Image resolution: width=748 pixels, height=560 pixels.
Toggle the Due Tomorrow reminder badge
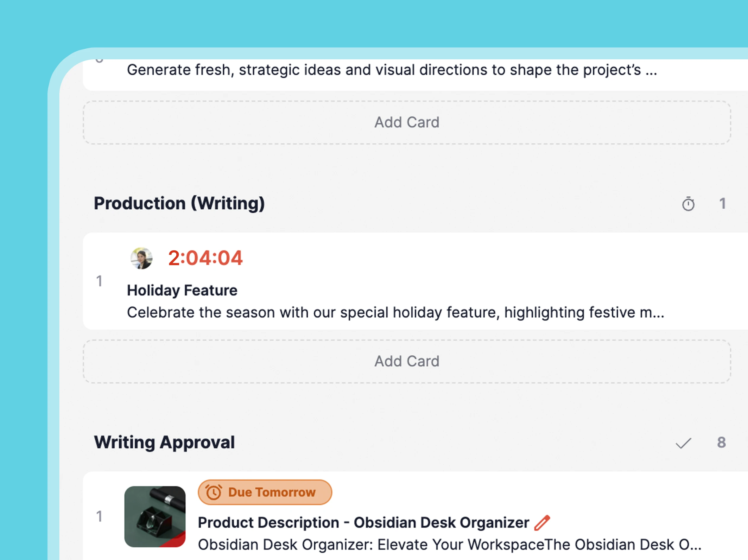[264, 492]
